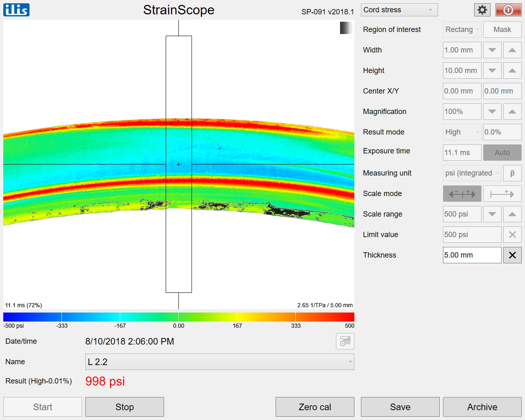Viewport: 525px width, 420px height.
Task: Clear the Limit value with X
Action: tap(512, 235)
